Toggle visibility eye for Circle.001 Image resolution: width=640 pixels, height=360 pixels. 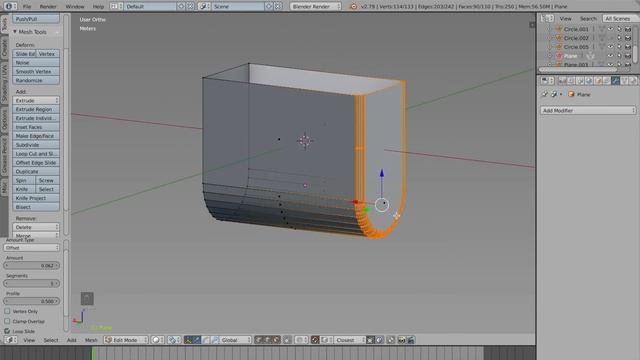pos(610,29)
